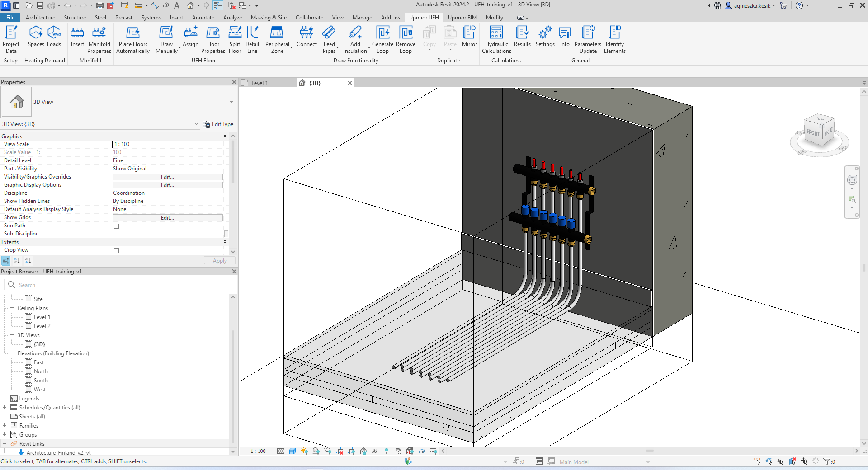Click Edit for Show Grids
The height and width of the screenshot is (470, 868).
[x=167, y=218]
